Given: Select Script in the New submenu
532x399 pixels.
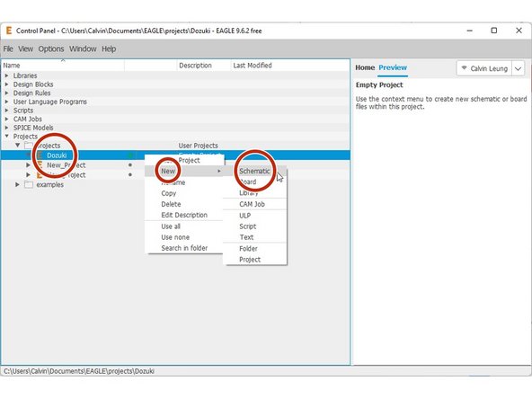Looking at the screenshot, I should (x=255, y=226).
